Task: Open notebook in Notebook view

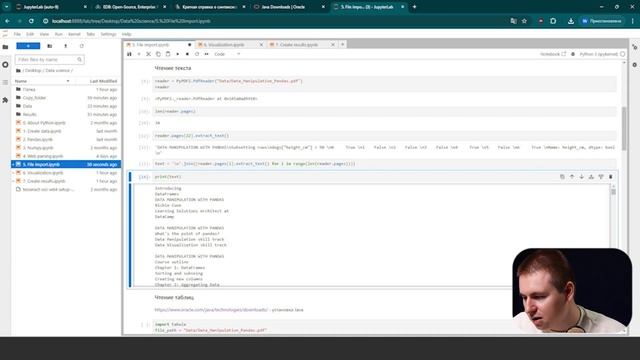Action: [553, 54]
